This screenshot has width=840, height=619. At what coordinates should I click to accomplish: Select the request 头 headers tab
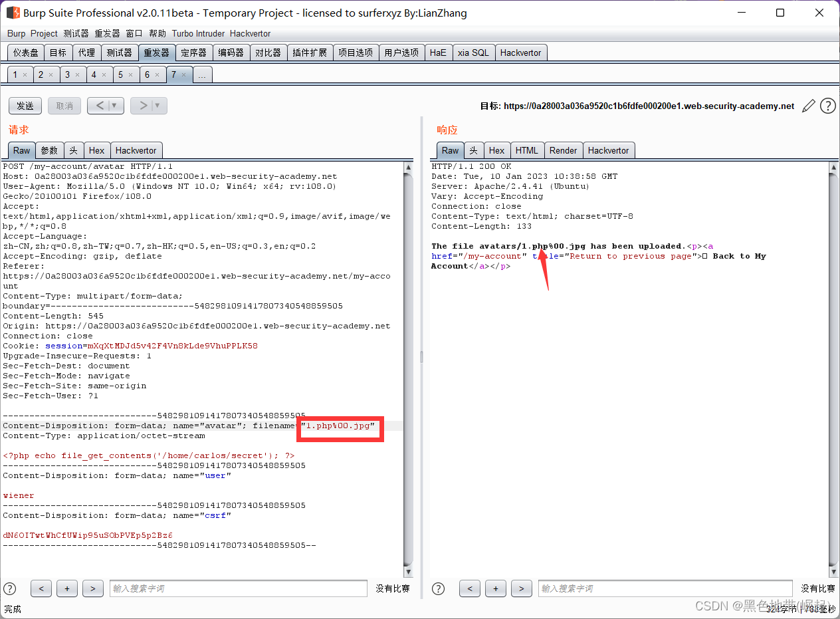[x=74, y=150]
